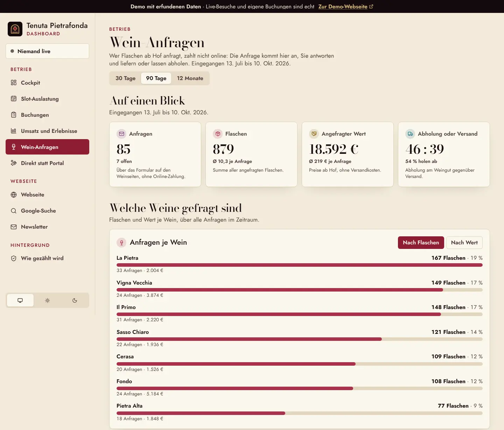Open the Zur Demo-Webseite link
504x430 pixels.
[x=345, y=6]
